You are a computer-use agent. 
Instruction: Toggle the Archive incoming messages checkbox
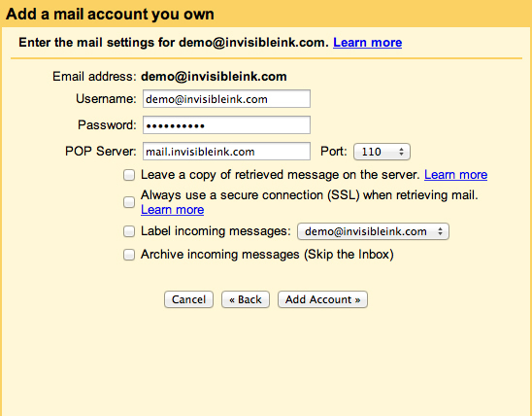click(129, 255)
